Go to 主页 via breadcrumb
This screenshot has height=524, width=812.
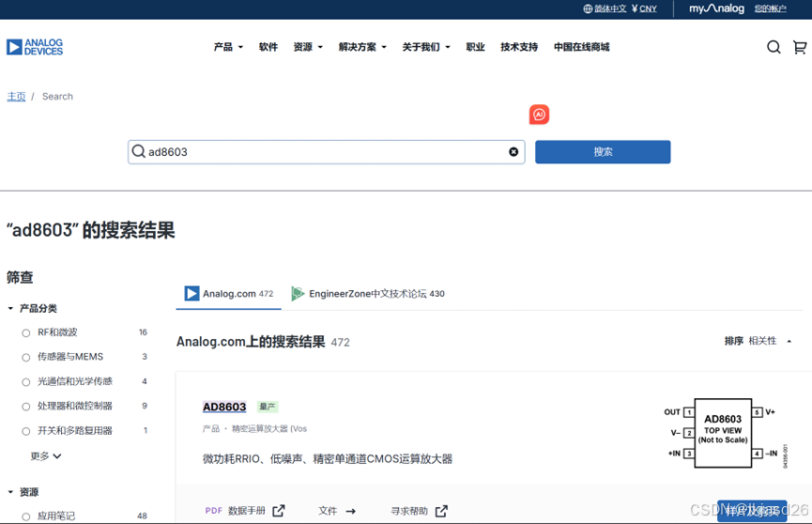click(x=16, y=97)
